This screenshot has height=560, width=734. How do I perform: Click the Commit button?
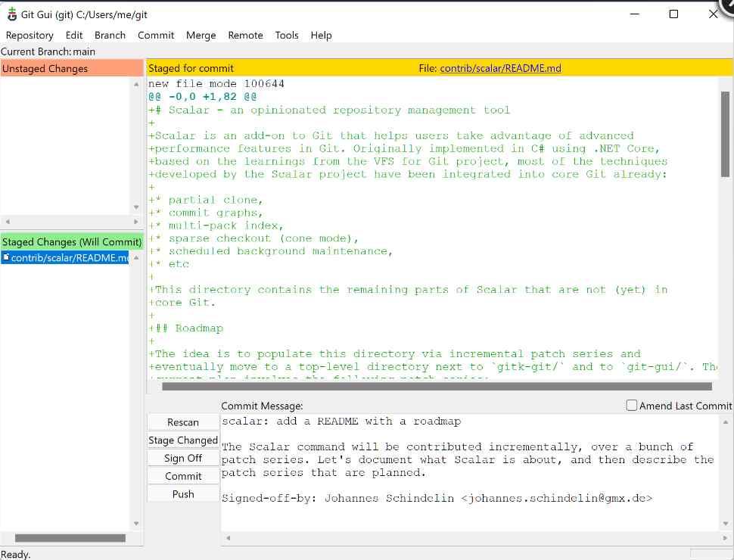click(x=183, y=476)
